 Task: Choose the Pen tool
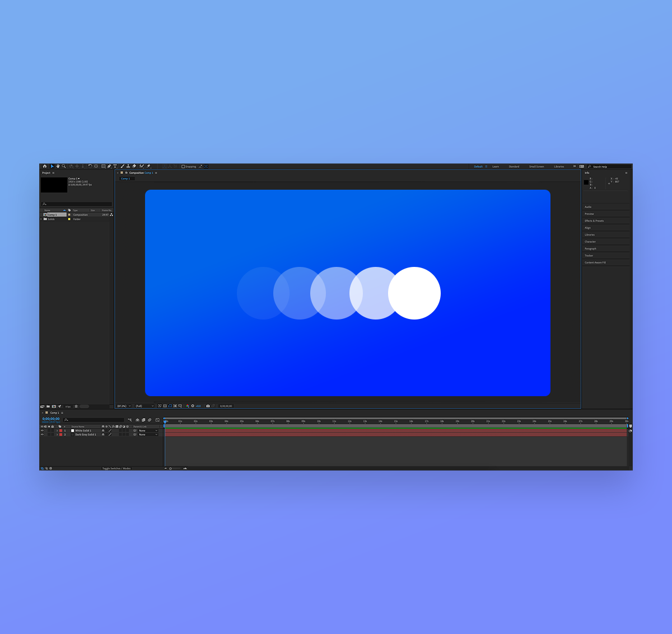(x=109, y=166)
